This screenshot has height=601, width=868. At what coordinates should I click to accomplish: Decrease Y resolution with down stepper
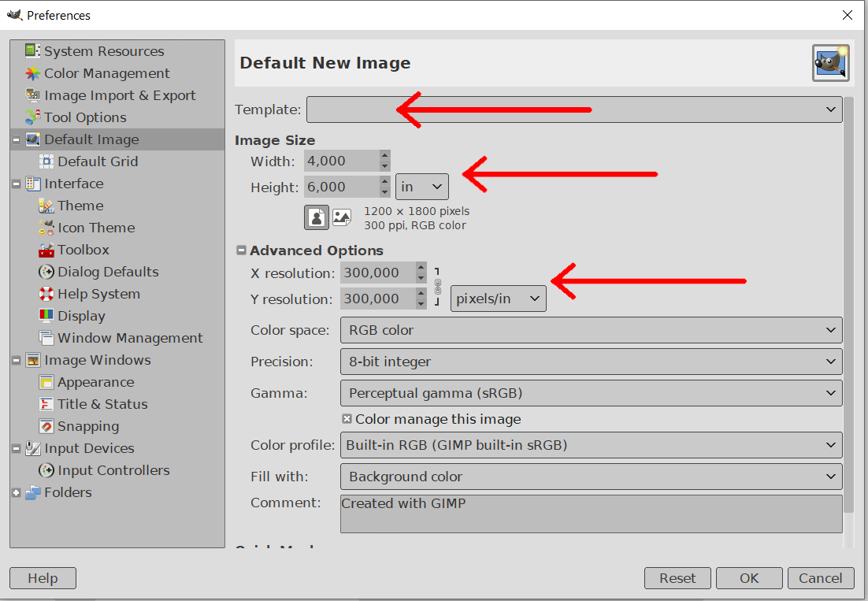[x=421, y=304]
